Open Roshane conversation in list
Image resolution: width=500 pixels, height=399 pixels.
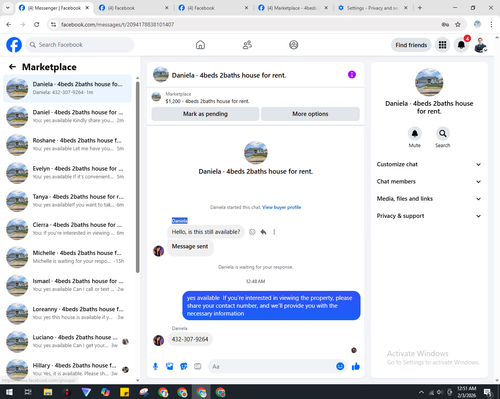tap(67, 145)
